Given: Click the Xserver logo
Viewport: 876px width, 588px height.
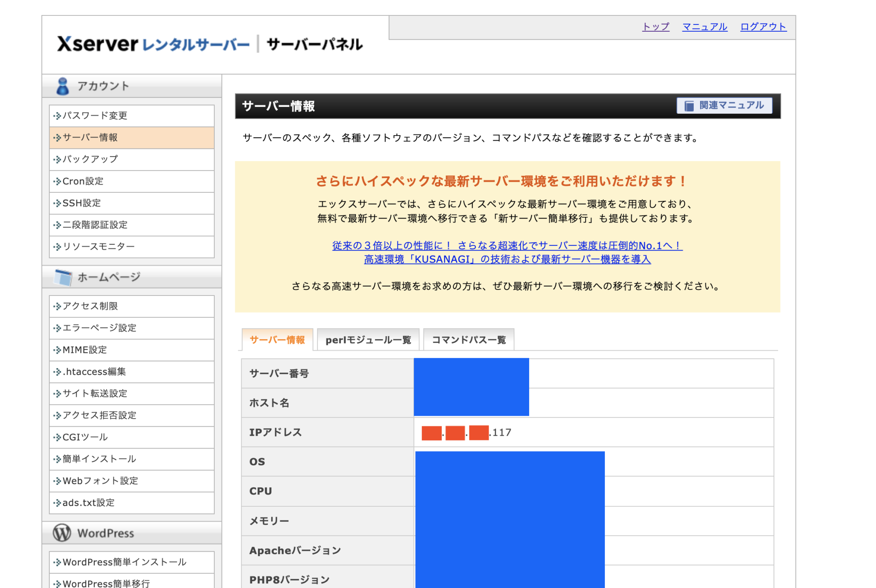Looking at the screenshot, I should 95,44.
